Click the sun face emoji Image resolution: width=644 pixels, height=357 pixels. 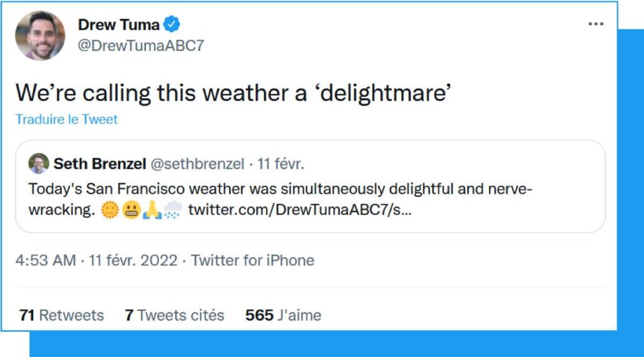(x=109, y=211)
